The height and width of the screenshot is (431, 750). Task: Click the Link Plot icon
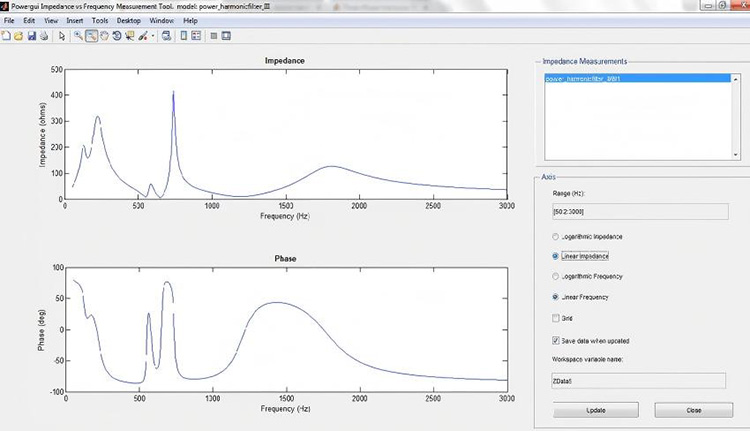point(166,36)
